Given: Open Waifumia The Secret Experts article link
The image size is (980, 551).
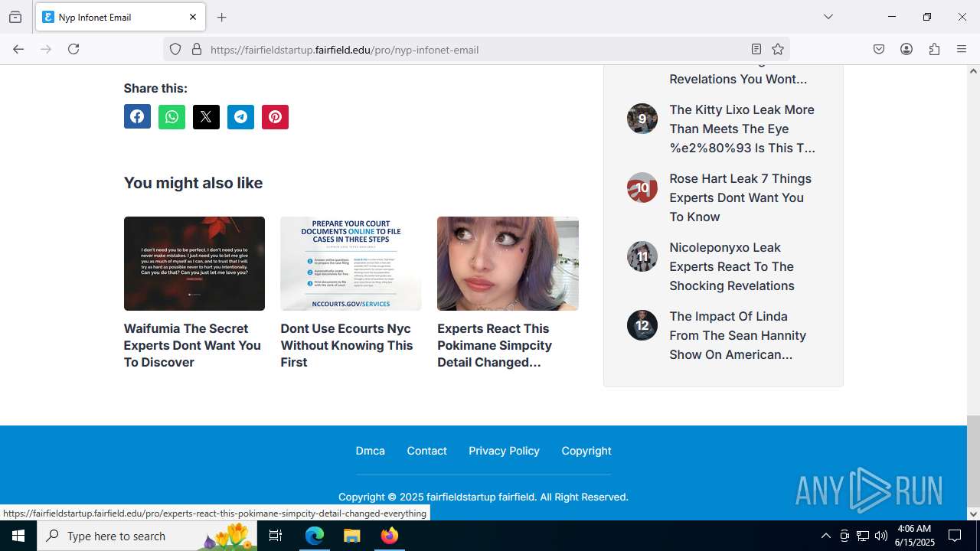Looking at the screenshot, I should coord(192,345).
